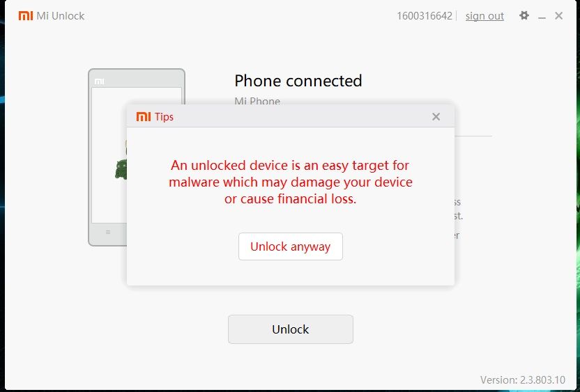Close the Mi Unlock window
This screenshot has width=580, height=392.
pyautogui.click(x=558, y=15)
